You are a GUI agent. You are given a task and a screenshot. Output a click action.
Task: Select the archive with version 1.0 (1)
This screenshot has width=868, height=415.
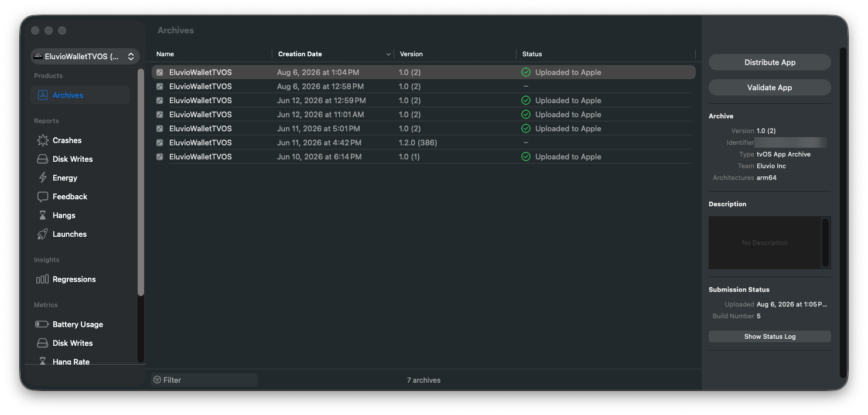click(x=423, y=157)
